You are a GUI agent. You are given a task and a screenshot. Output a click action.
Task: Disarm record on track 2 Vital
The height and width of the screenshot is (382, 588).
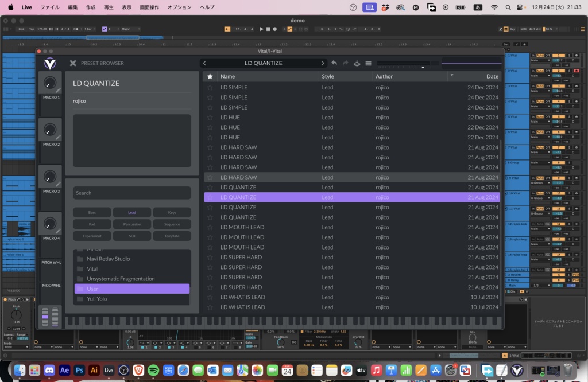pos(577,71)
